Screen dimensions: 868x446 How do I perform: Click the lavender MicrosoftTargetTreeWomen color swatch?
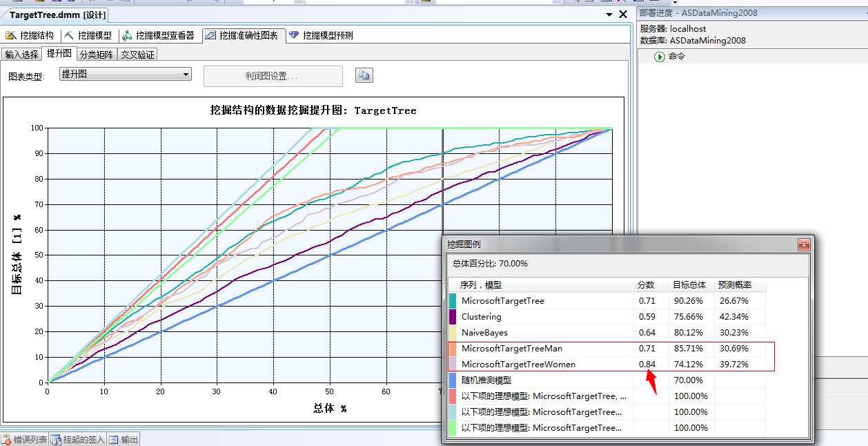tap(453, 365)
